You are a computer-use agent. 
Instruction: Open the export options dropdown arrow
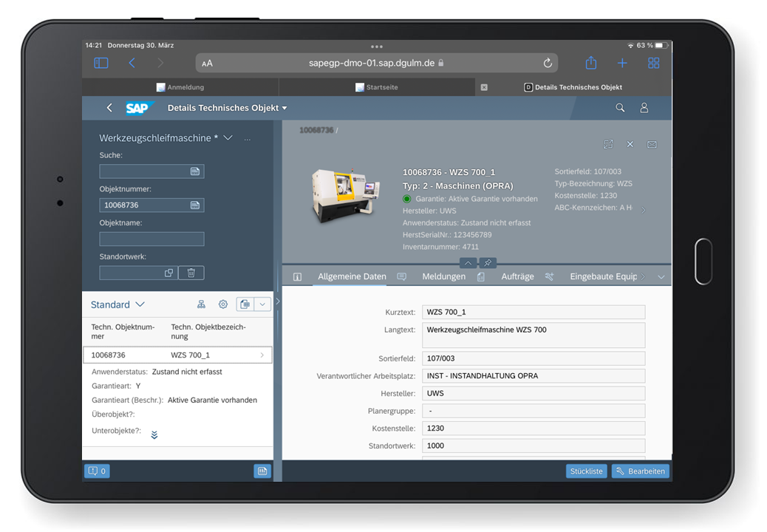[x=263, y=304]
